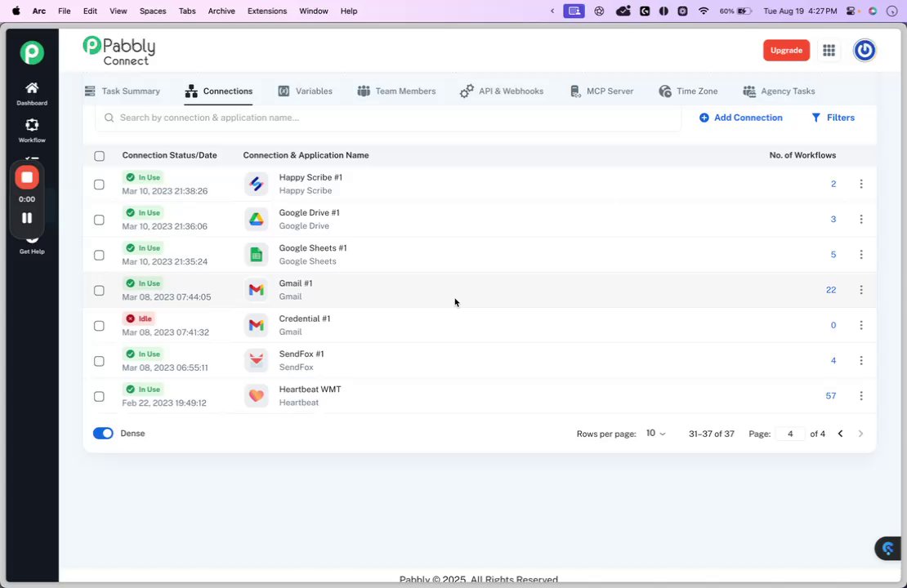
Task: Focus the connection search field
Action: pos(388,118)
